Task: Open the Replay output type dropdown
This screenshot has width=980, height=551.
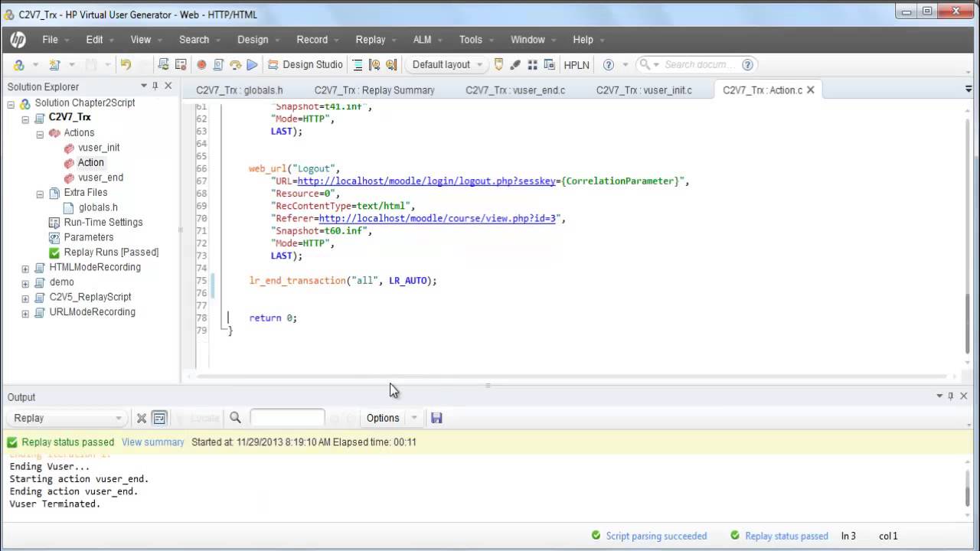Action: click(x=67, y=418)
